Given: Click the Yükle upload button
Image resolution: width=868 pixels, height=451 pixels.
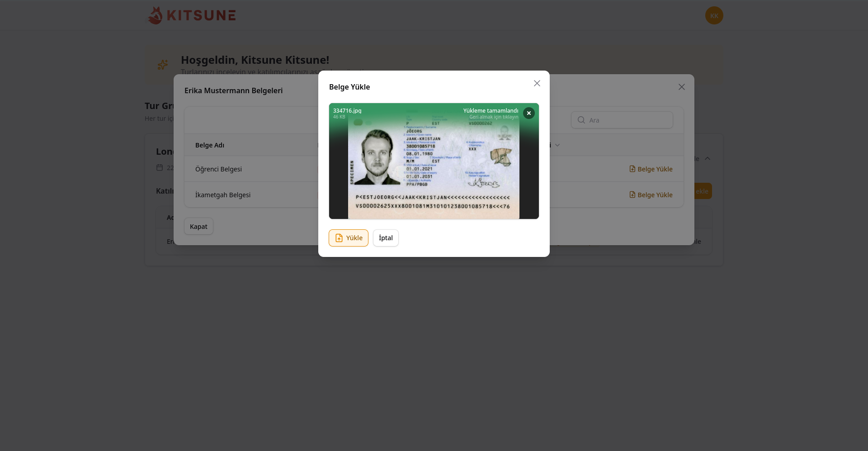Looking at the screenshot, I should [349, 238].
